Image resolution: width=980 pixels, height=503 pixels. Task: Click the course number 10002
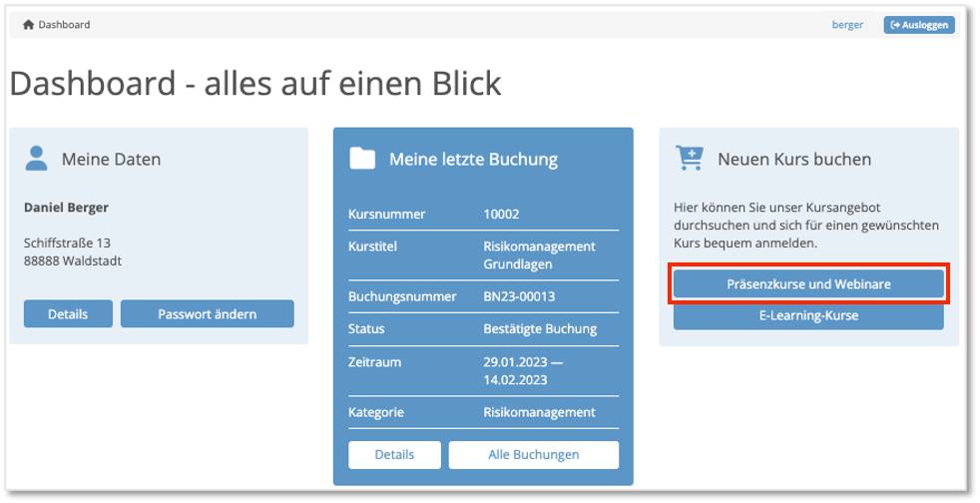[x=501, y=215]
